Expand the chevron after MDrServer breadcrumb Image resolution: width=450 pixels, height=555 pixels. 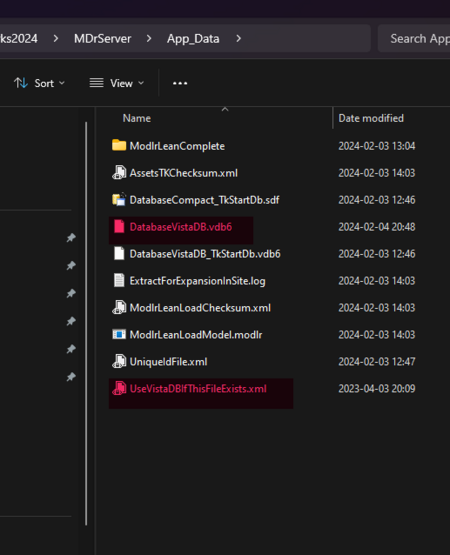[x=149, y=38]
